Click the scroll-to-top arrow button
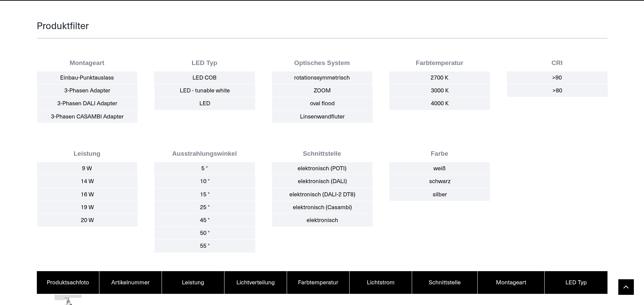This screenshot has height=305, width=644. click(626, 287)
